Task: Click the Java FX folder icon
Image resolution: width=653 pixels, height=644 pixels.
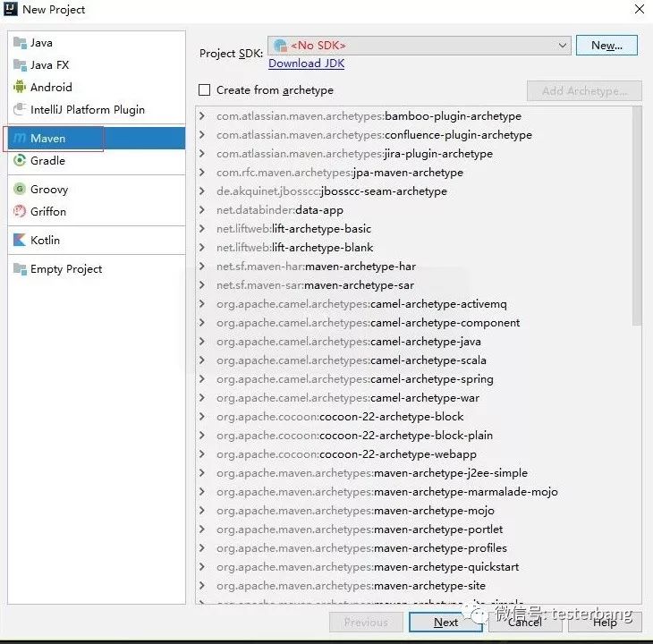Action: coord(20,65)
